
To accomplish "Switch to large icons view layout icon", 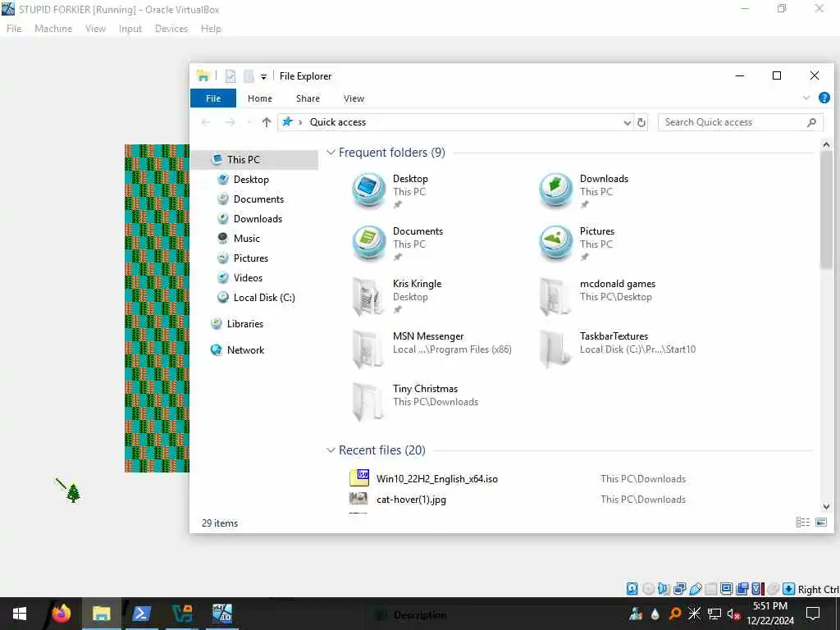I will 820,522.
